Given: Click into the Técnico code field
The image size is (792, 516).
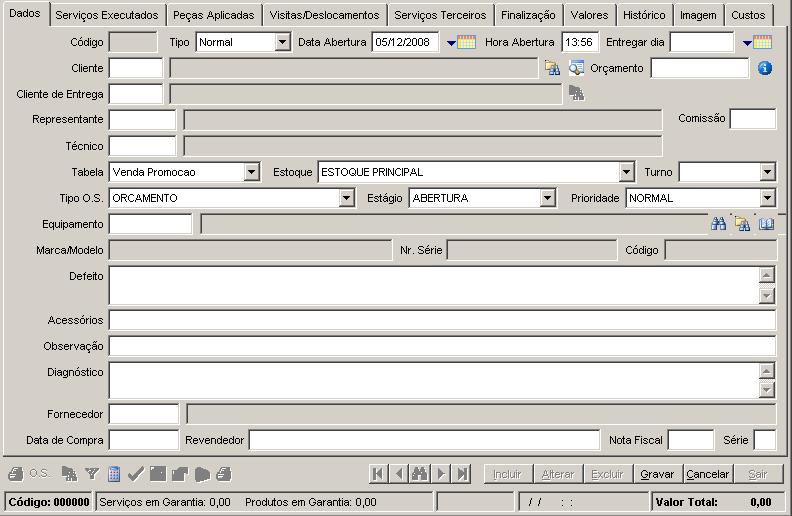Looking at the screenshot, I should coord(142,146).
